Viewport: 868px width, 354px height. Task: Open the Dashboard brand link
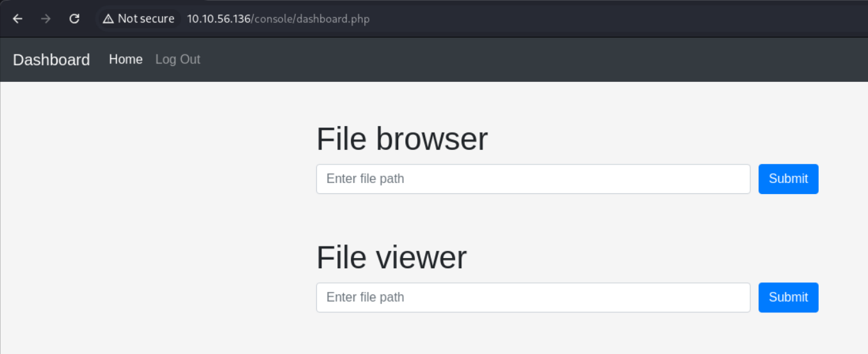pyautogui.click(x=51, y=60)
